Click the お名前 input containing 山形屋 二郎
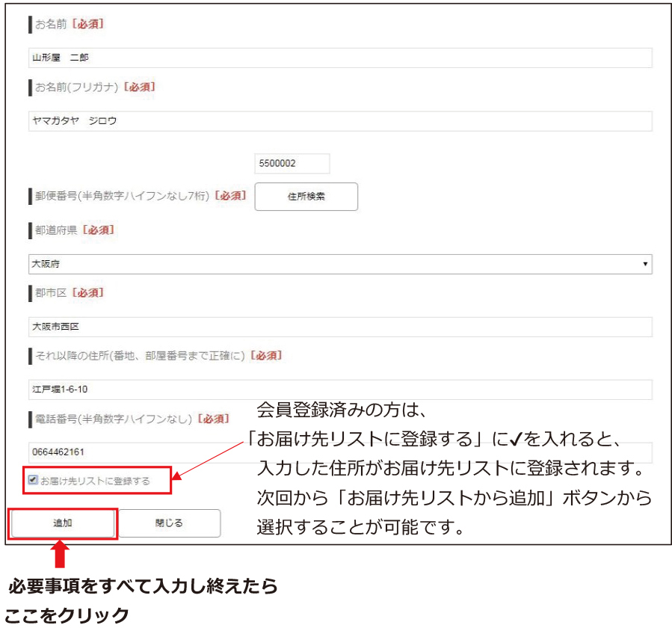 pyautogui.click(x=339, y=58)
